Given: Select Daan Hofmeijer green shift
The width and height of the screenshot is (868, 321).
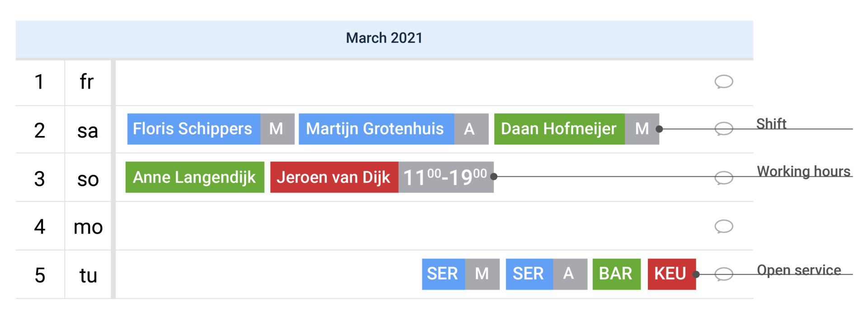Looking at the screenshot, I should [x=559, y=129].
